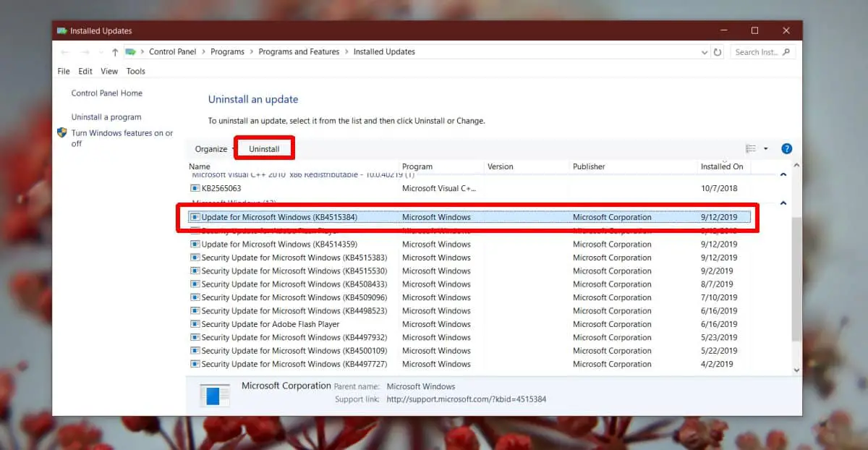Viewport: 868px width, 450px height.
Task: Click the icon of KB4515383 security update
Action: click(x=195, y=258)
